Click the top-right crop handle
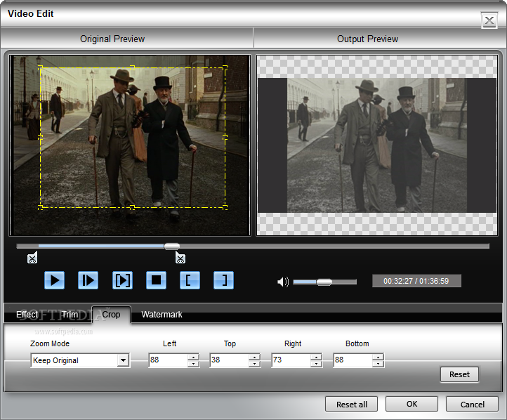 [225, 67]
